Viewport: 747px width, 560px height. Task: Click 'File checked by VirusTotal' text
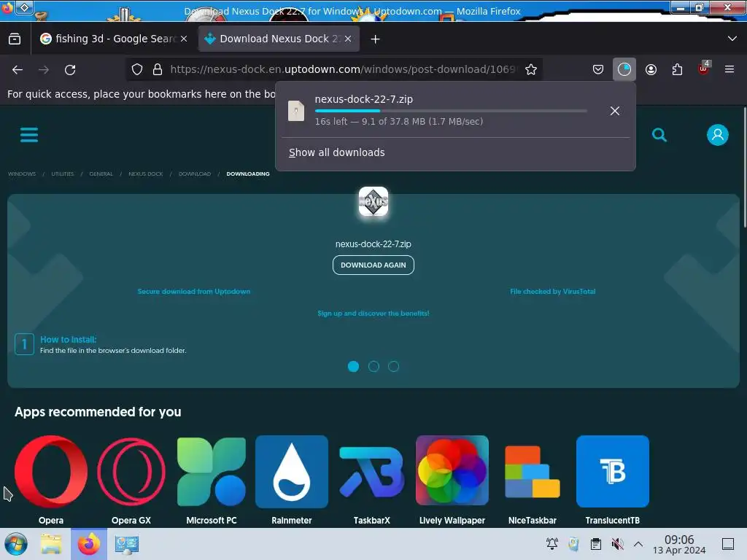553,292
